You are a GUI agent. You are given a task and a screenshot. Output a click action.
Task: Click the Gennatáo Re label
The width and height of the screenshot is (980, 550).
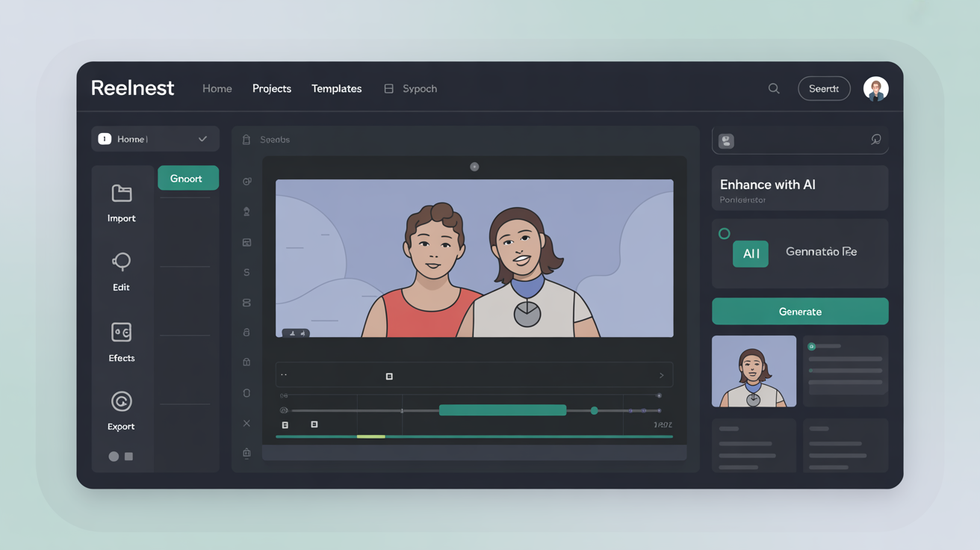pos(821,252)
